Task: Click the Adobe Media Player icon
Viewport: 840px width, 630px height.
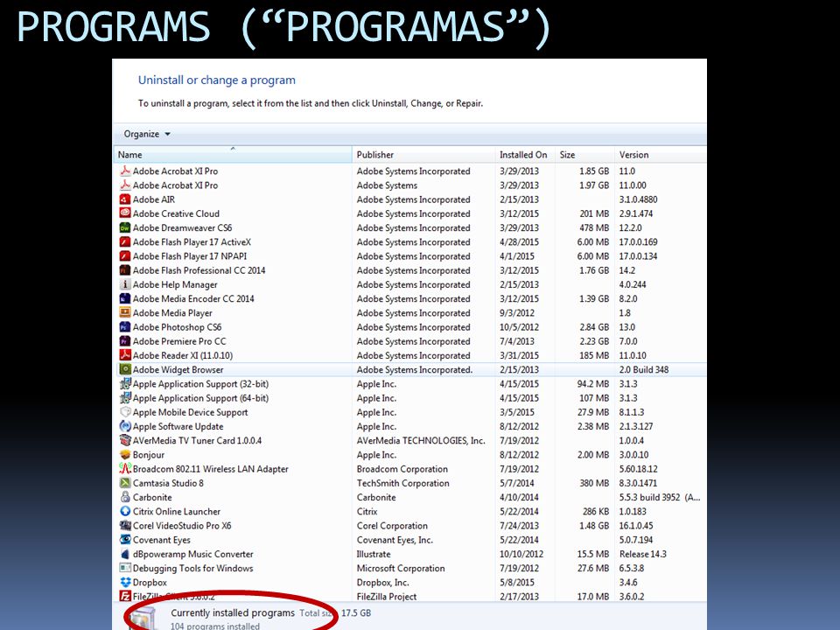Action: (x=125, y=313)
